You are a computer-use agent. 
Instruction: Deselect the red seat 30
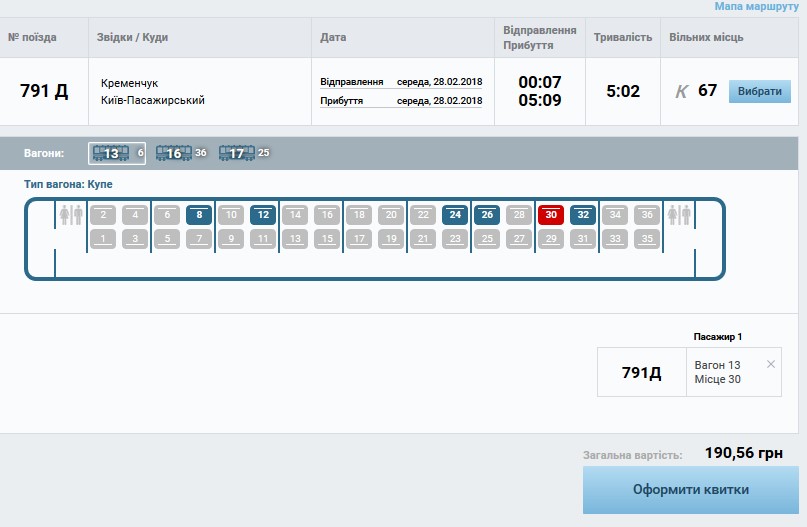[551, 215]
